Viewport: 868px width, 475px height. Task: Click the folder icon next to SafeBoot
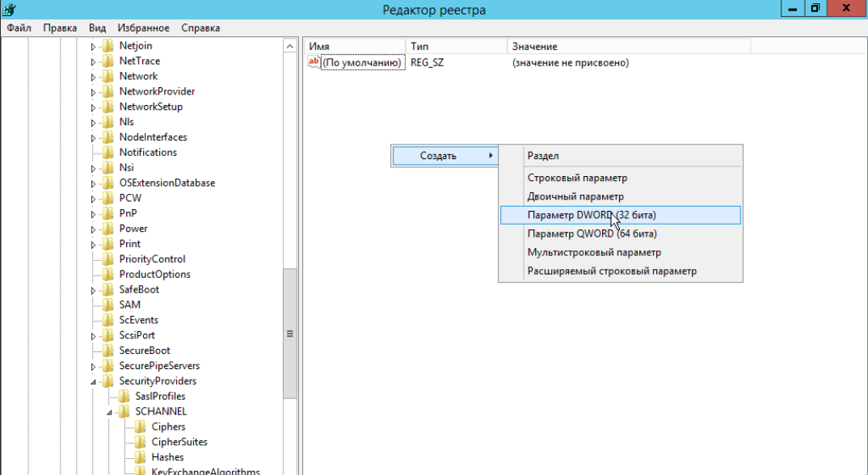tap(108, 290)
